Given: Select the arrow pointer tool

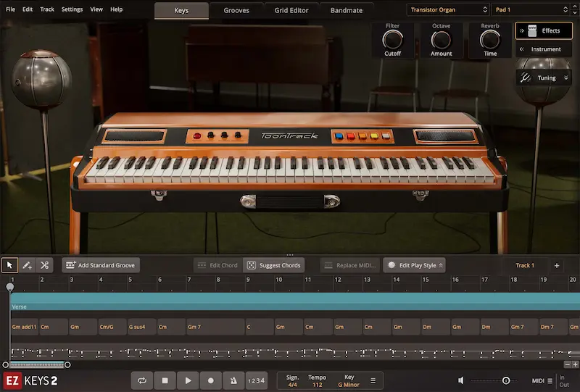Looking at the screenshot, I should [x=9, y=265].
